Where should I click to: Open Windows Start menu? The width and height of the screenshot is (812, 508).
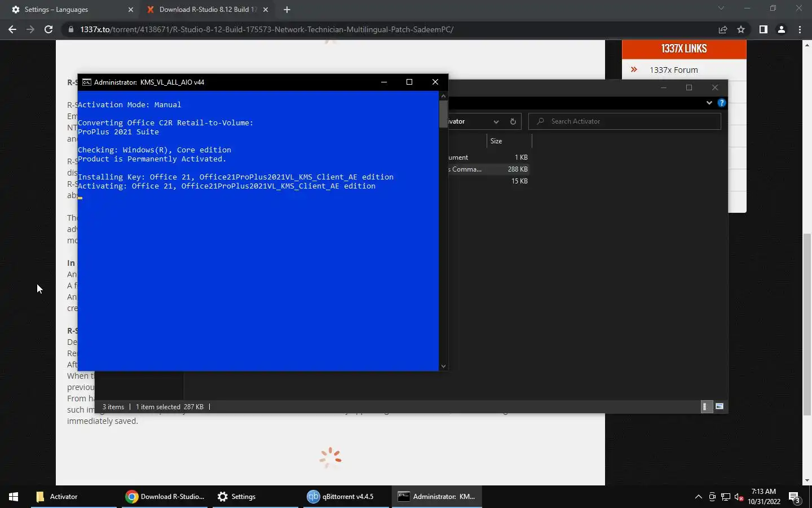coord(14,497)
